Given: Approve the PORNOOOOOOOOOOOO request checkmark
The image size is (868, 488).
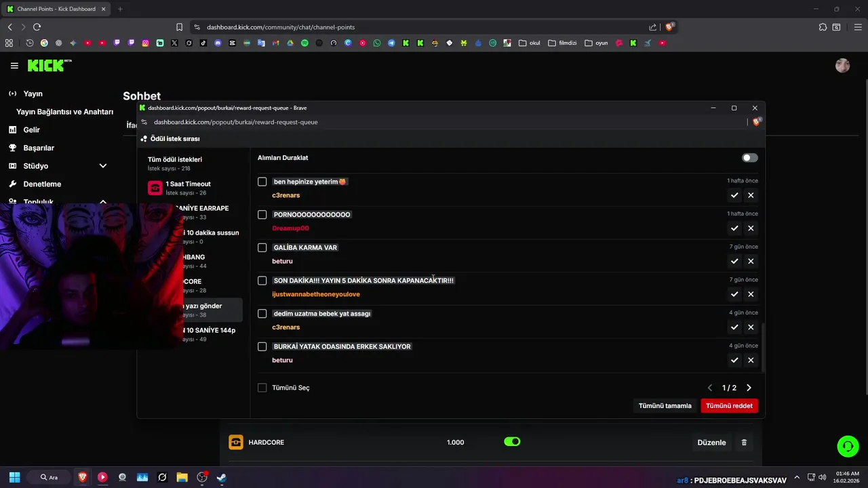Looking at the screenshot, I should coord(734,228).
